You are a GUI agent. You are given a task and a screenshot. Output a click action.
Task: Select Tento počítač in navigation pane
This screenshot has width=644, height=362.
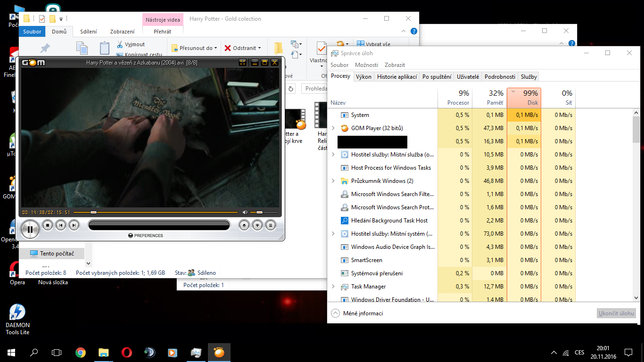click(52, 254)
